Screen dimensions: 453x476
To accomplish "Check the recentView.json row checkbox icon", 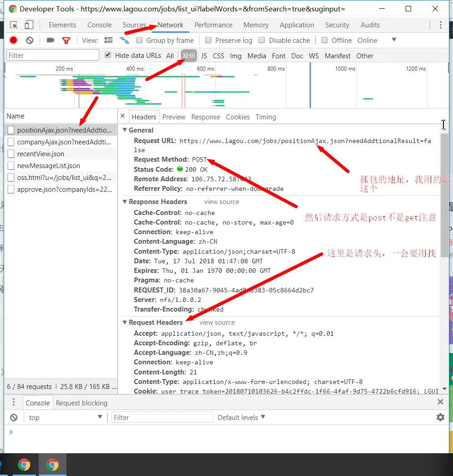I will click(11, 154).
